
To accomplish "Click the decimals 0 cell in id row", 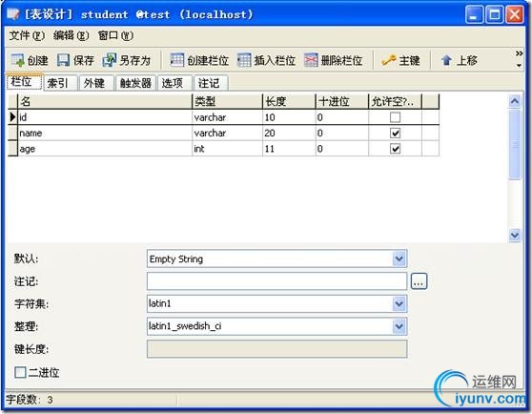I will tap(342, 117).
